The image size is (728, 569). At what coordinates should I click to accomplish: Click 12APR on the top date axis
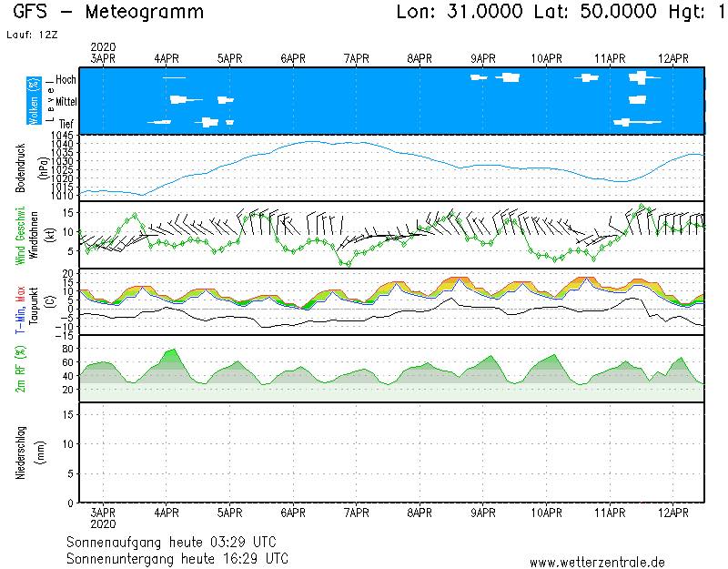pyautogui.click(x=673, y=57)
